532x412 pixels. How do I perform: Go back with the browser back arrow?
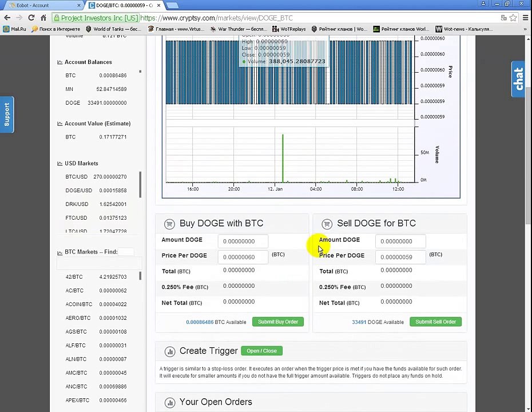coord(7,18)
